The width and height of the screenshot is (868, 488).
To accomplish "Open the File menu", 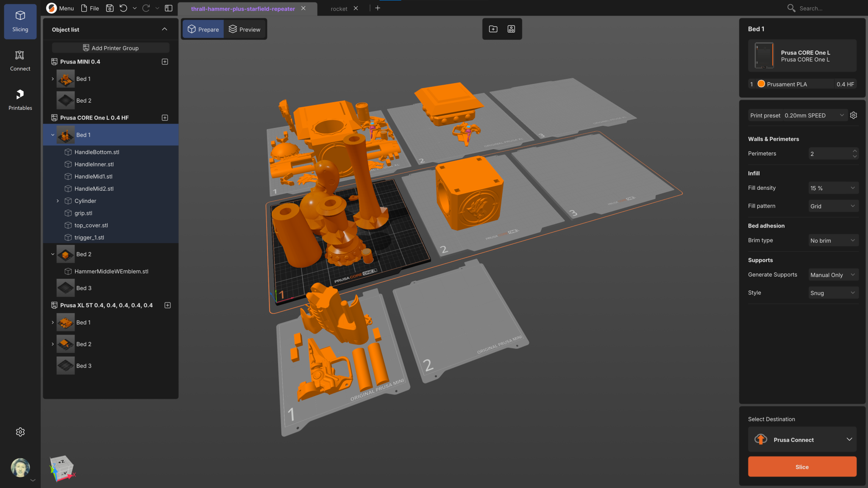I will point(90,8).
